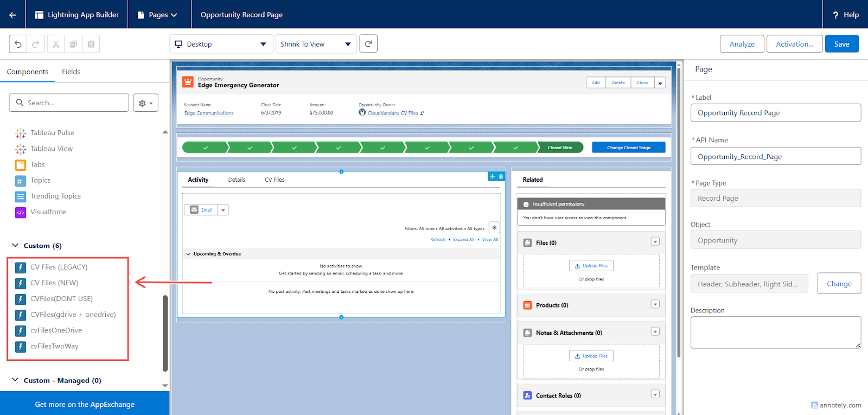Click the Analyze button
Image resolution: width=868 pixels, height=415 pixels.
point(742,44)
